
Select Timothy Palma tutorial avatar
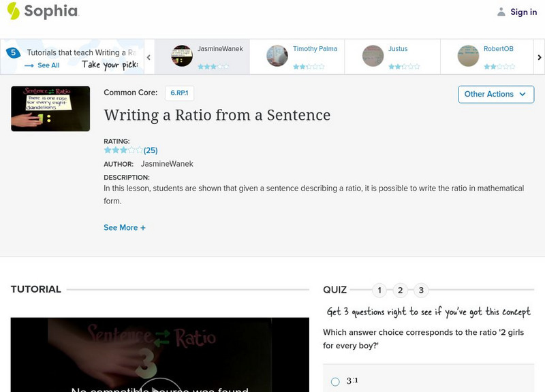point(277,56)
